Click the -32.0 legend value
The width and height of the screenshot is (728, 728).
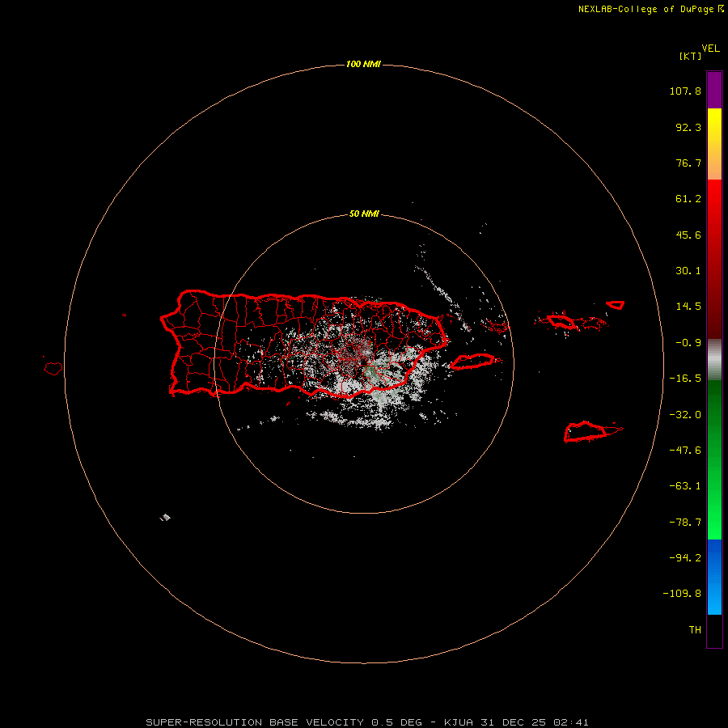(685, 415)
